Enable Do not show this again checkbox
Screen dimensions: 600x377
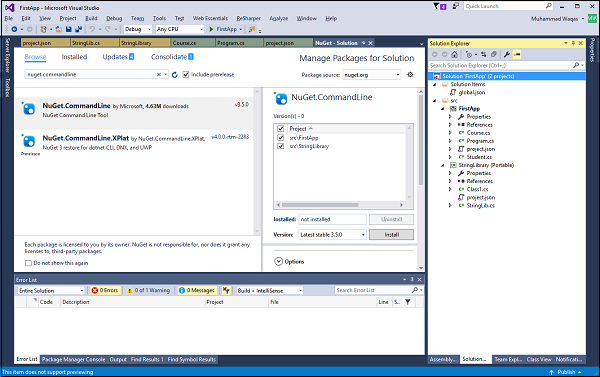28,263
